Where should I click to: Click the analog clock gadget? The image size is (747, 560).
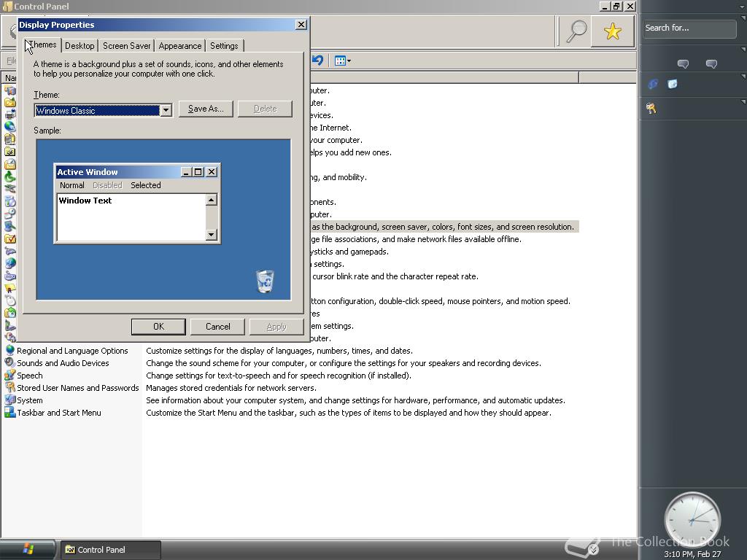click(692, 520)
